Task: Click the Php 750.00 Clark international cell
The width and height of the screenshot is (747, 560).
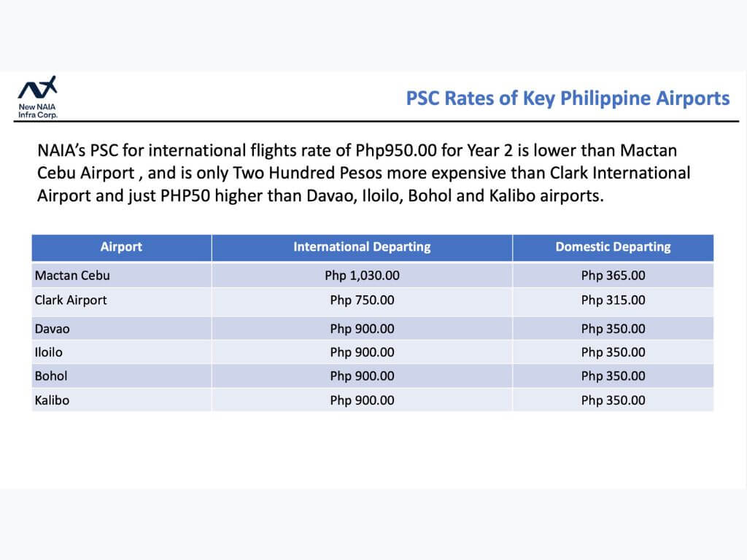Action: tap(362, 300)
